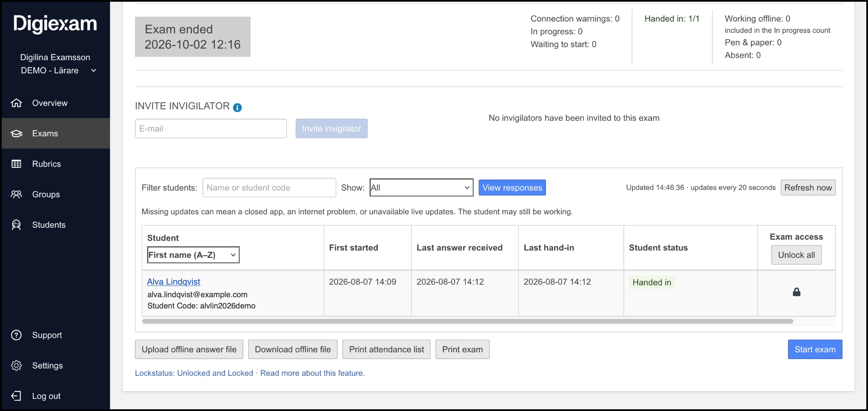This screenshot has width=868, height=411.
Task: Click the View responses button
Action: 512,188
